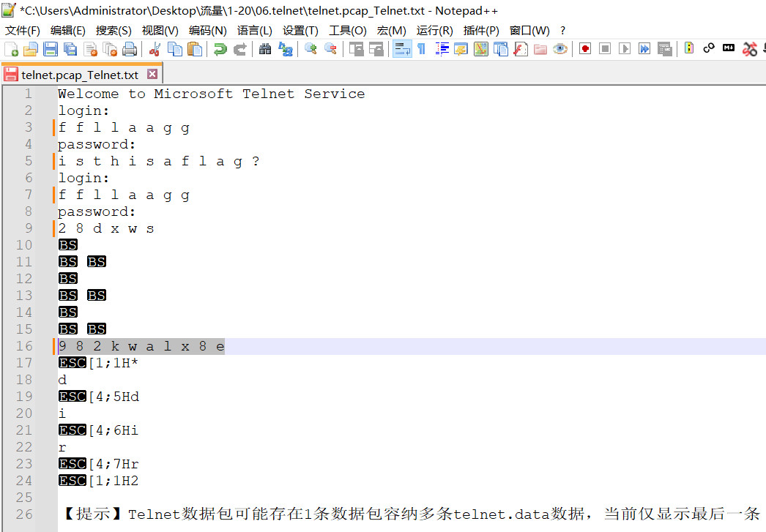
Task: Click the highlighted line '9 8 2 k w a l x 8 e'
Action: 141,347
